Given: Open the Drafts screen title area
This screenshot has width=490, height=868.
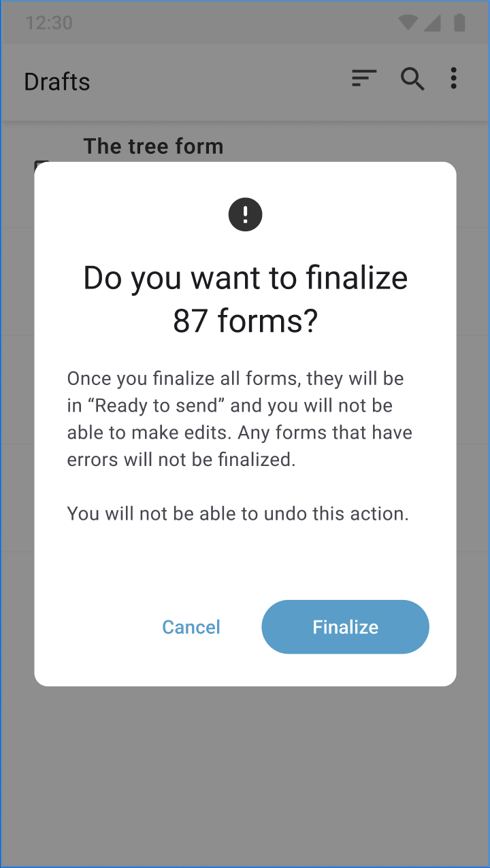Looking at the screenshot, I should pos(56,81).
